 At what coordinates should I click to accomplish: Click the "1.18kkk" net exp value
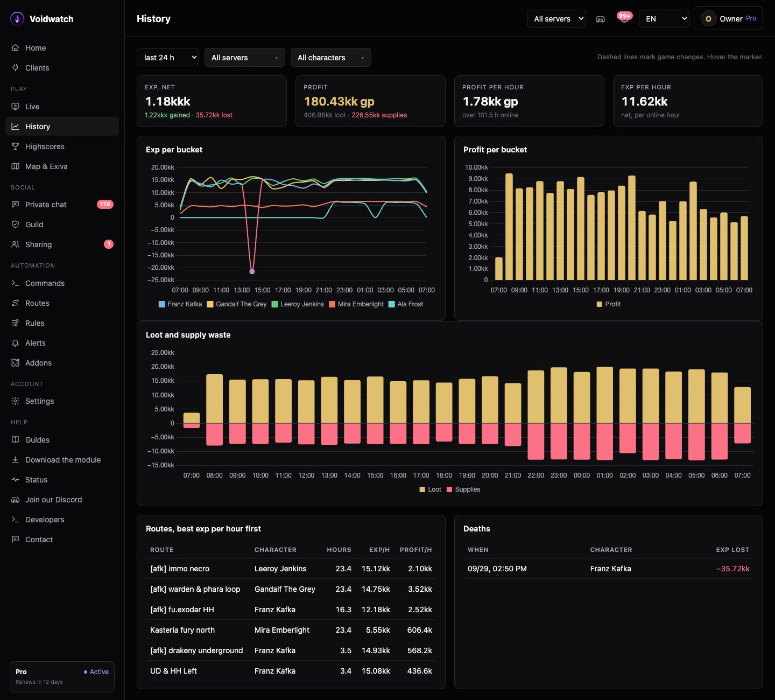[x=168, y=101]
